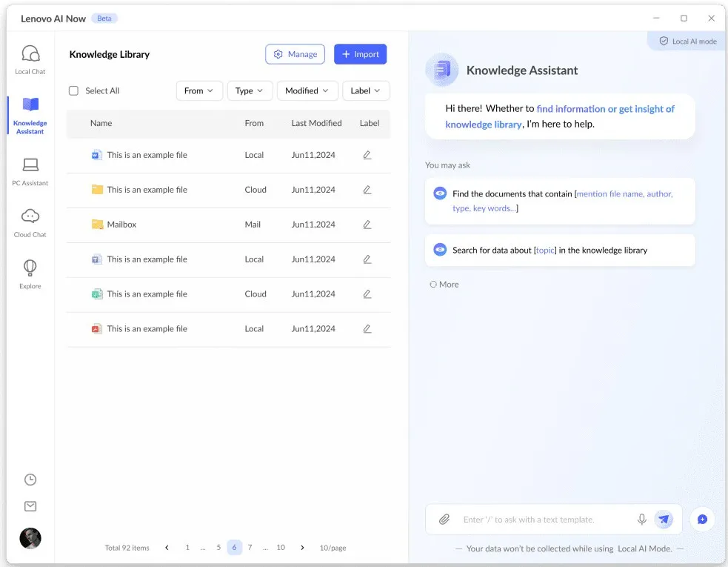Screen dimensions: 728x567
Task: Click the 'You may ask' label
Action: coord(447,165)
